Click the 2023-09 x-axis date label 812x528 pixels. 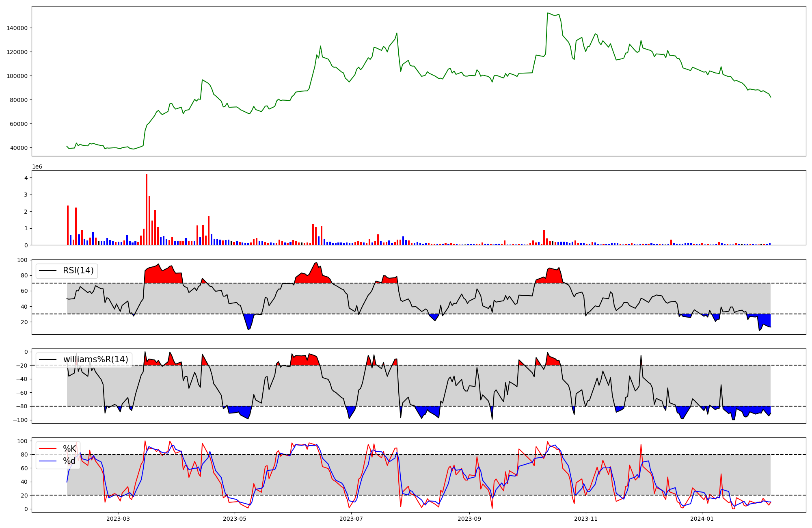[469, 519]
